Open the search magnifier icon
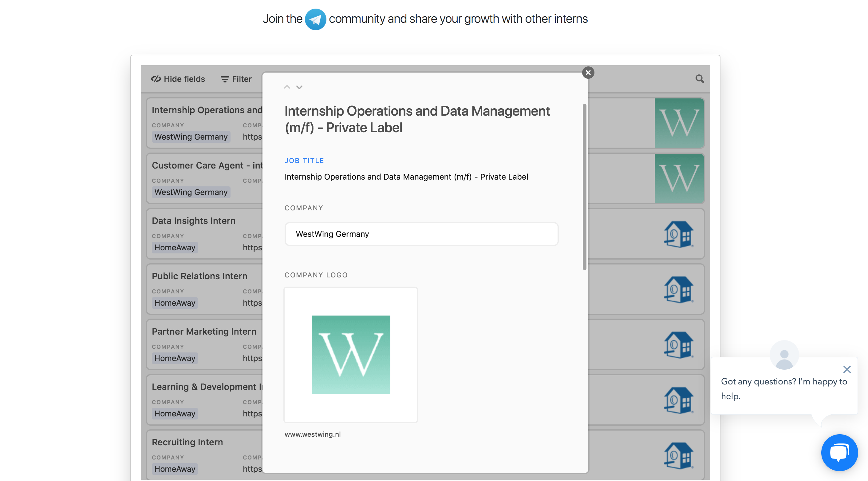 (700, 79)
